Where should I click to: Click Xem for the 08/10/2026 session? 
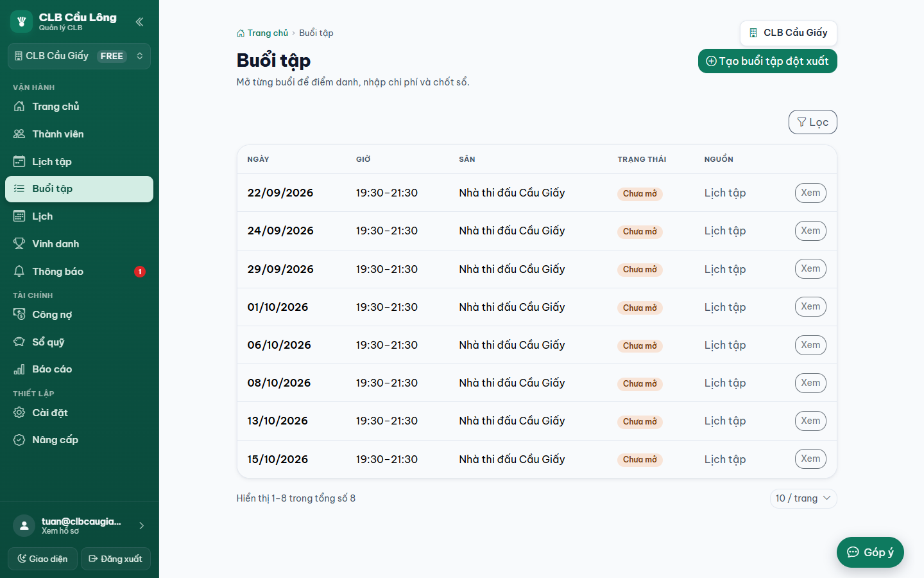pyautogui.click(x=810, y=383)
